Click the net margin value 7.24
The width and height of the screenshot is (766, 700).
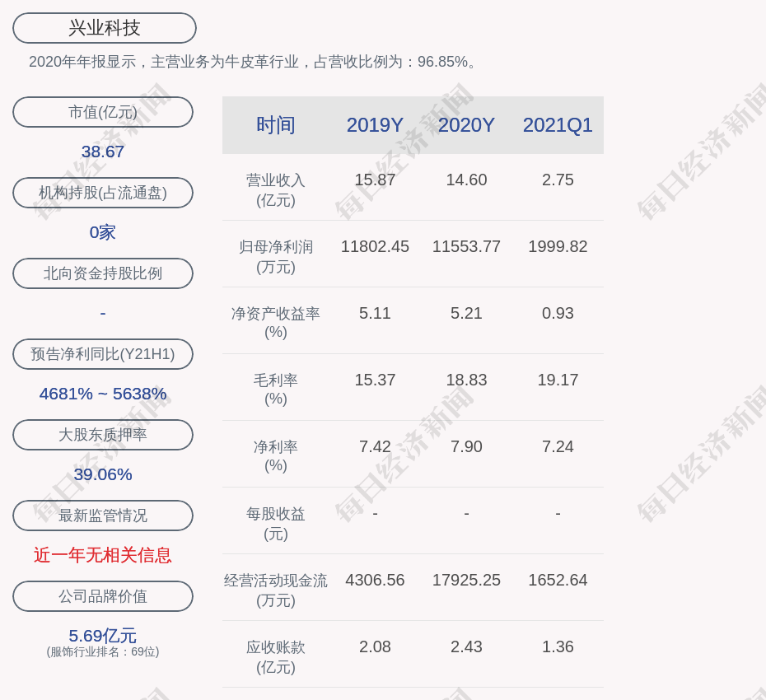pos(558,446)
